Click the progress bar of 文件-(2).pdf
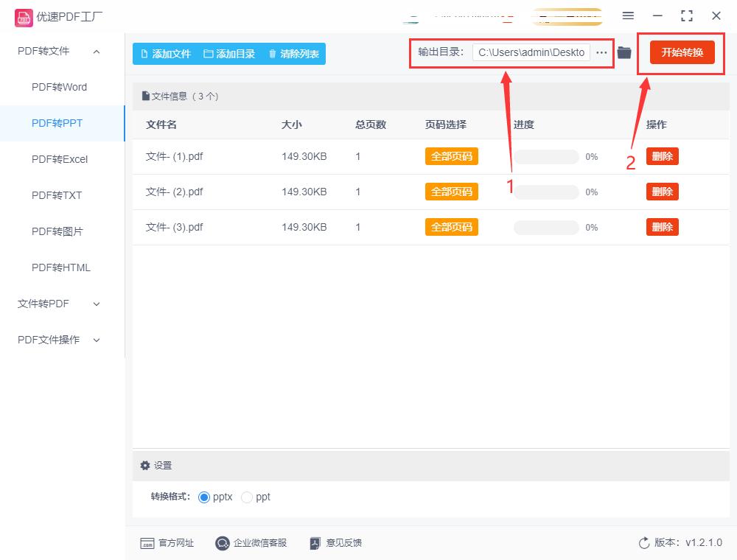Viewport: 737px width, 560px height. (546, 192)
